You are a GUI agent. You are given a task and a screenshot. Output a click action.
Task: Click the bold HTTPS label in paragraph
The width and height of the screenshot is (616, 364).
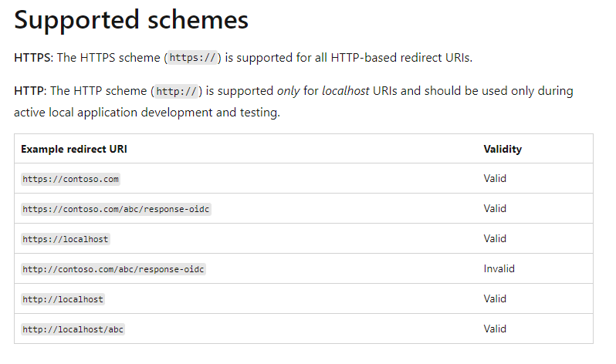tap(32, 58)
